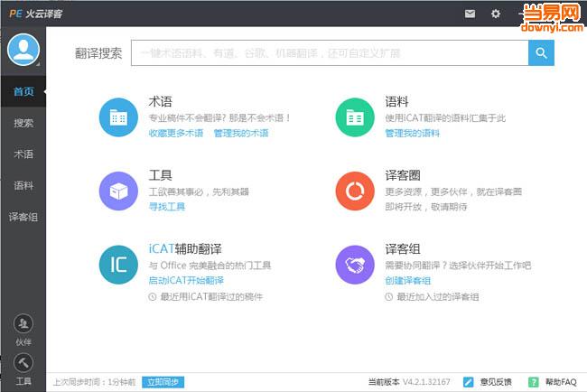Click the 收藏更多术语 link
The height and width of the screenshot is (392, 587).
coord(175,133)
